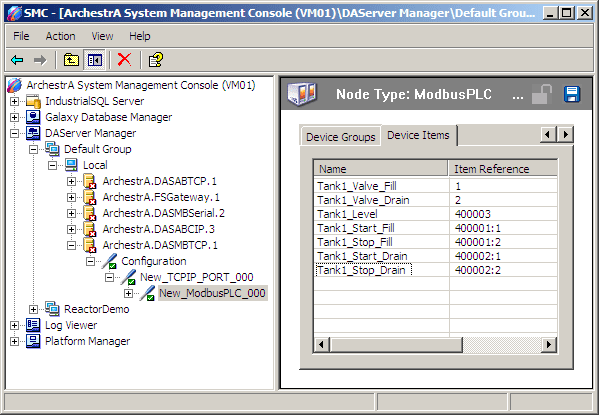The image size is (599, 415).
Task: Click the tab strip right scroll arrow
Action: click(x=565, y=135)
